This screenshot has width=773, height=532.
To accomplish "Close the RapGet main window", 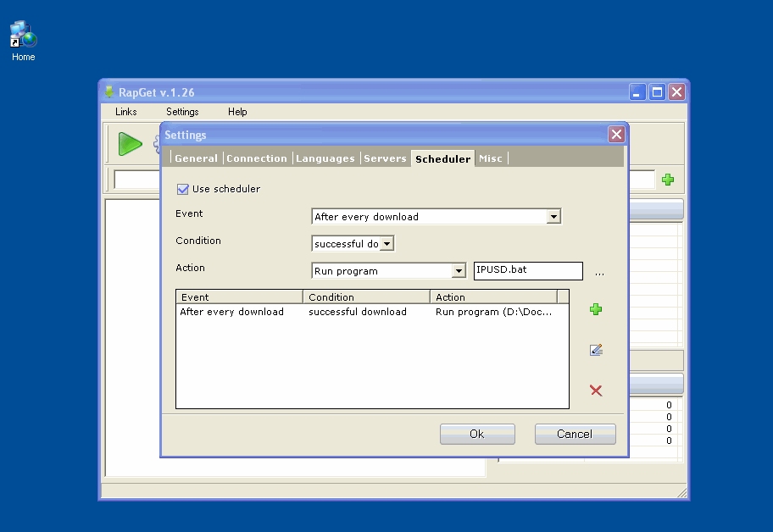I will tap(677, 92).
